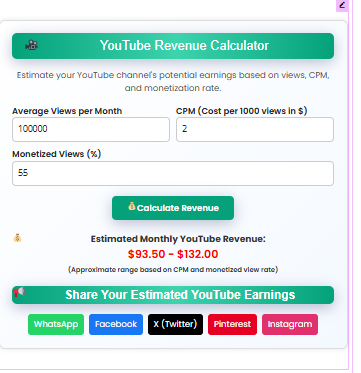Share earnings on Pinterest

232,324
